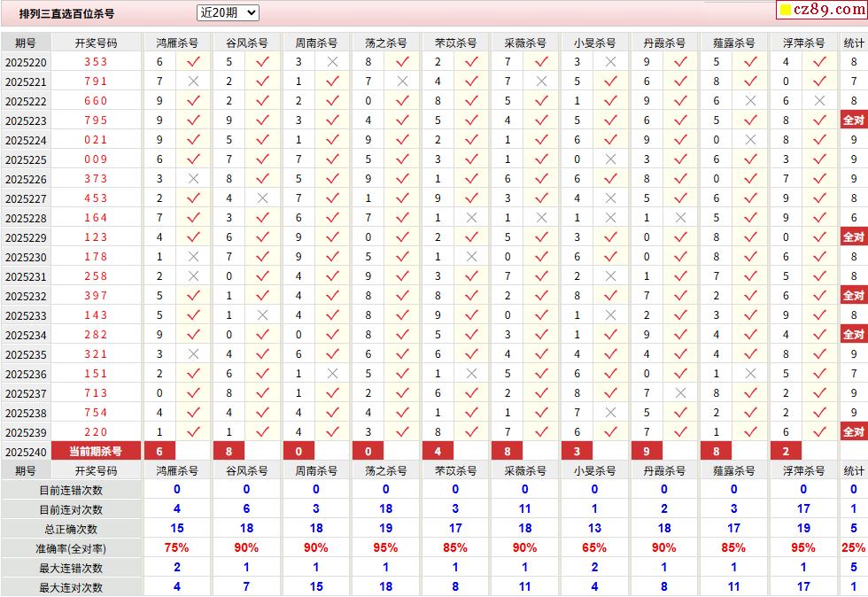
Task: Click the 最大连错次数 row label
Action: pyautogui.click(x=71, y=568)
